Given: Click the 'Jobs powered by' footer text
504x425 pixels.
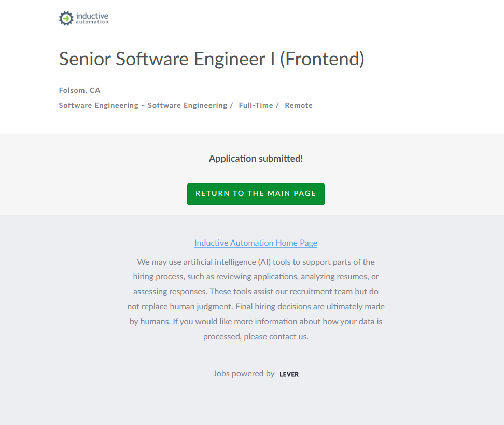Looking at the screenshot, I should [244, 373].
